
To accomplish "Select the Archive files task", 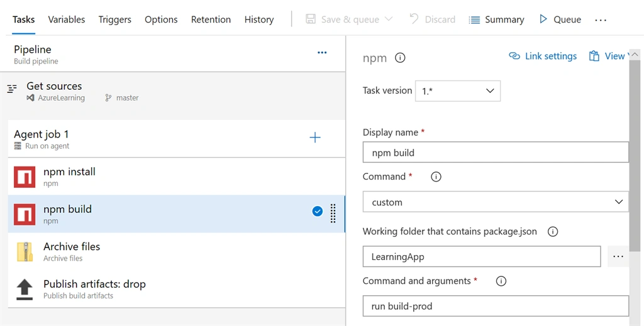I will point(177,251).
